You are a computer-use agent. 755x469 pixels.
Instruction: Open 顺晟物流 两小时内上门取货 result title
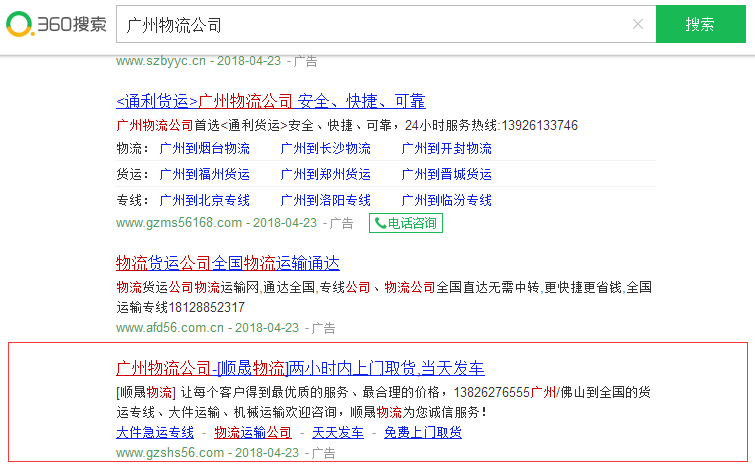(x=300, y=367)
